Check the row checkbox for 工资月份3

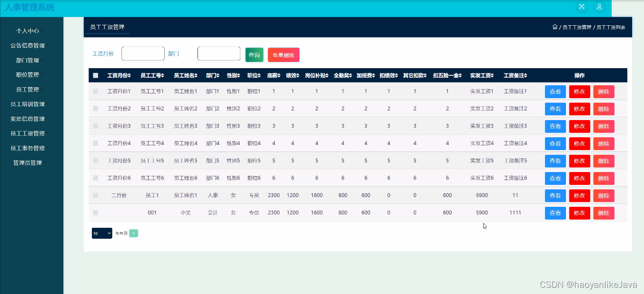[x=96, y=126]
